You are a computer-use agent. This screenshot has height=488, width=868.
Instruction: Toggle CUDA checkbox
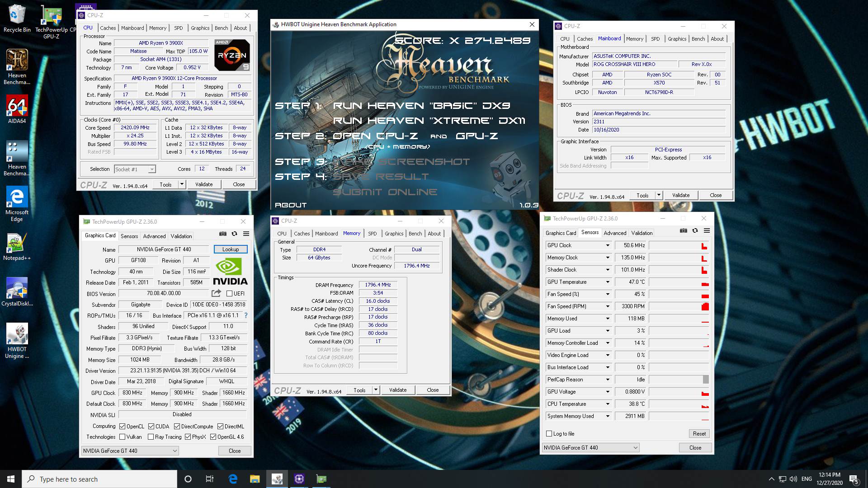[x=151, y=427]
